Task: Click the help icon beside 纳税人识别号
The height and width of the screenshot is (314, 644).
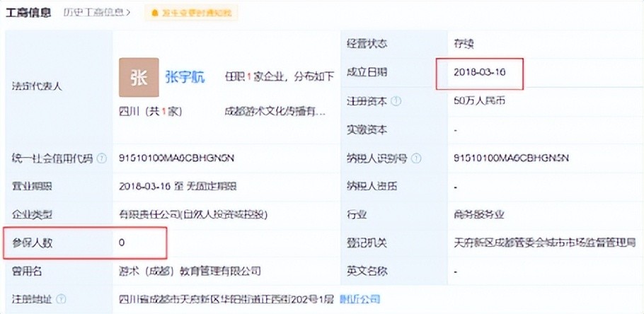Action: point(416,158)
